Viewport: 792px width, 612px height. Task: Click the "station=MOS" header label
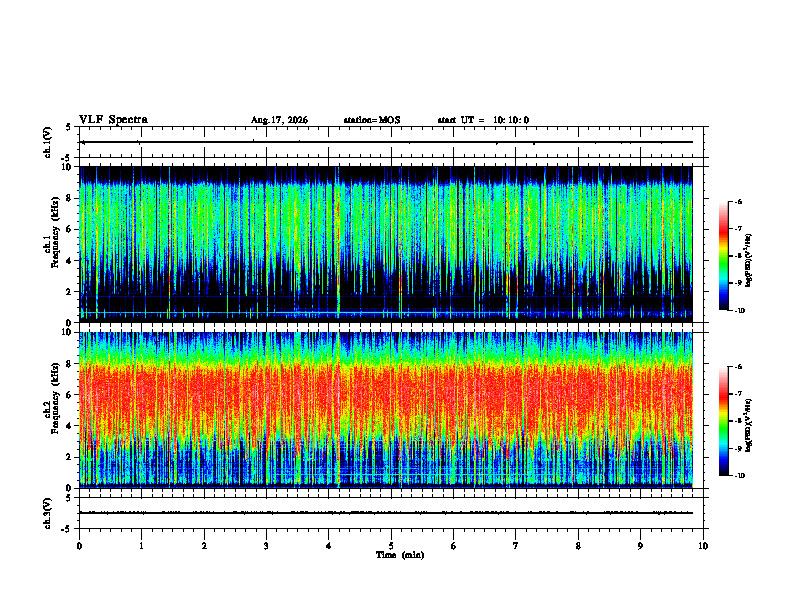click(372, 120)
